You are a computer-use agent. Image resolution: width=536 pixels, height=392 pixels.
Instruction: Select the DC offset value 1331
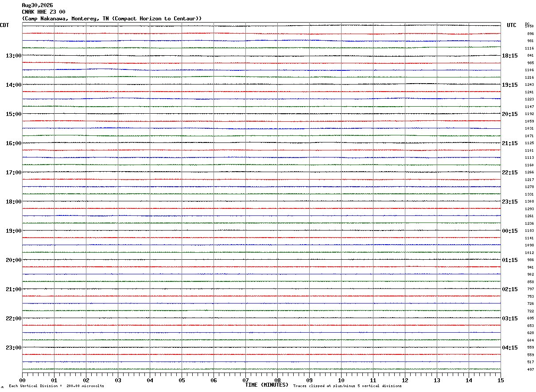(x=529, y=194)
